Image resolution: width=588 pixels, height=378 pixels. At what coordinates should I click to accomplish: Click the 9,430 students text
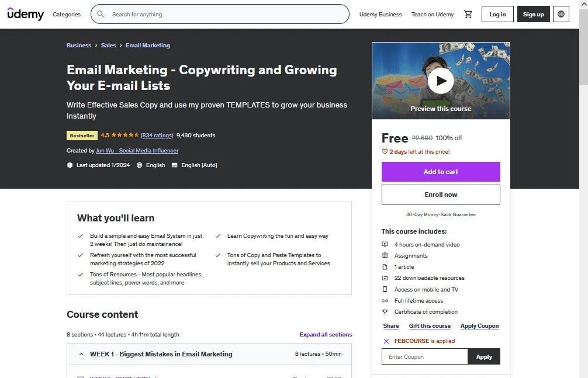[196, 136]
